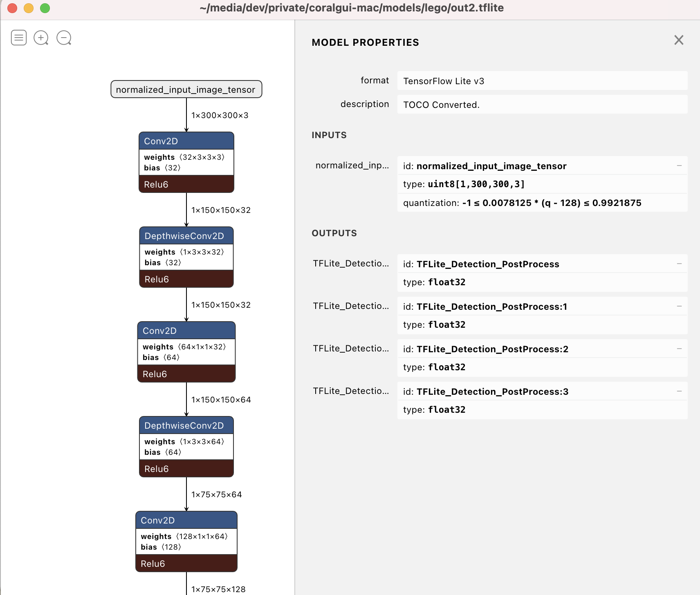Click the description field TOCO Converted
This screenshot has height=595, width=700.
pos(542,105)
